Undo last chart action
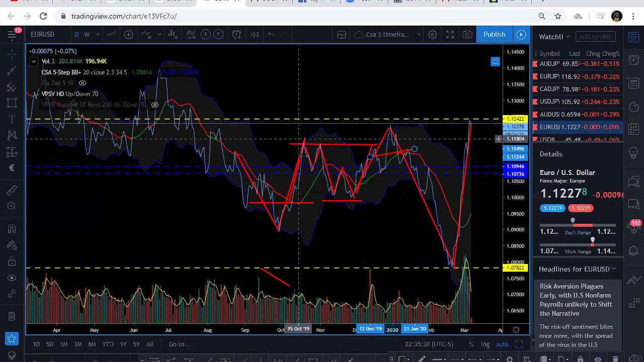 271,34
